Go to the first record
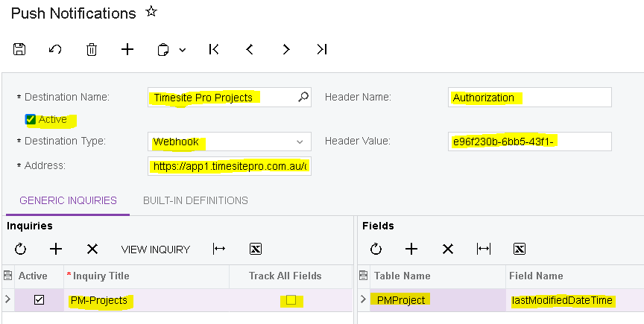 click(214, 49)
